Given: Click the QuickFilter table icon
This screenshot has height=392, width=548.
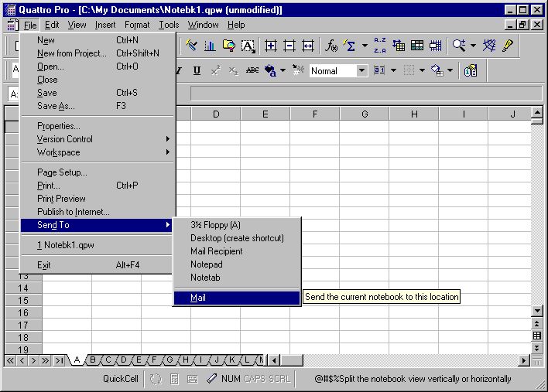Looking at the screenshot, I should [399, 46].
